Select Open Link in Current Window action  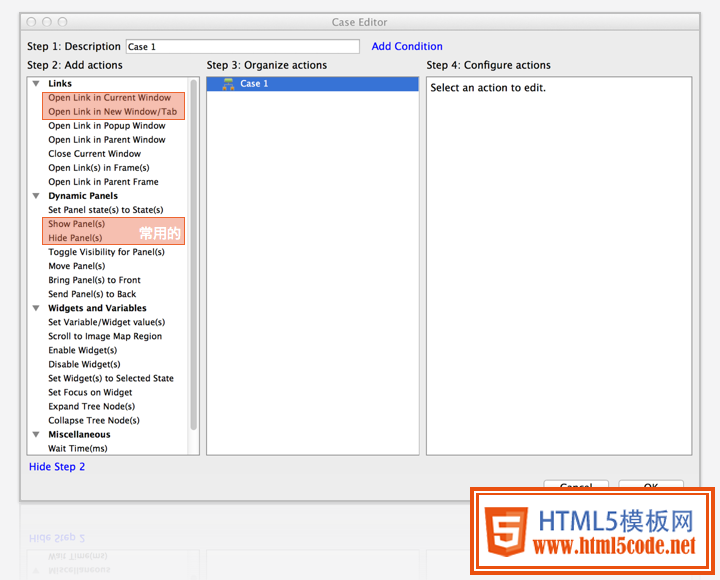point(109,98)
